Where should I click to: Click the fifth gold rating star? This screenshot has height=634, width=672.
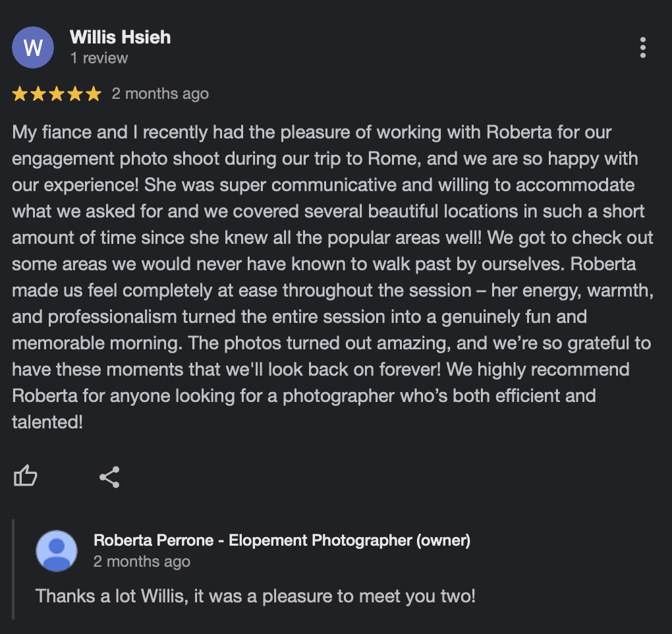(x=94, y=94)
